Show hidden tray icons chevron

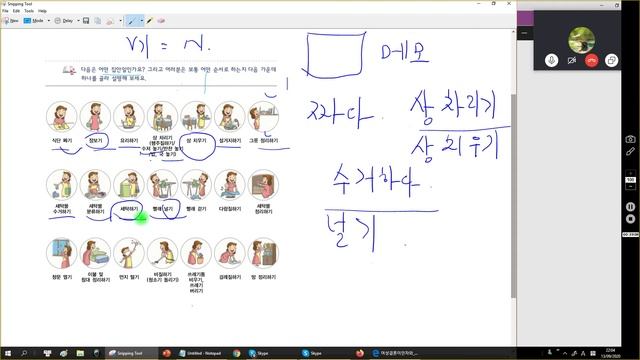pos(565,353)
